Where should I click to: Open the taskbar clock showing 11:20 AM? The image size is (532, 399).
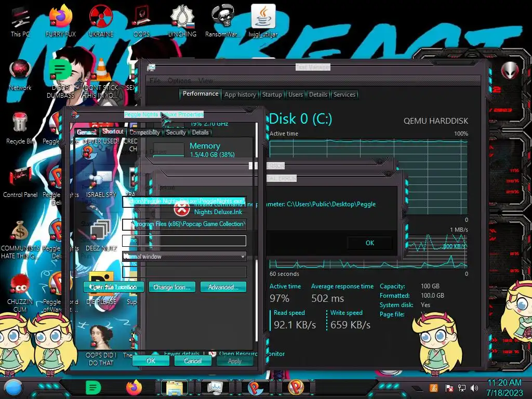coord(504,388)
